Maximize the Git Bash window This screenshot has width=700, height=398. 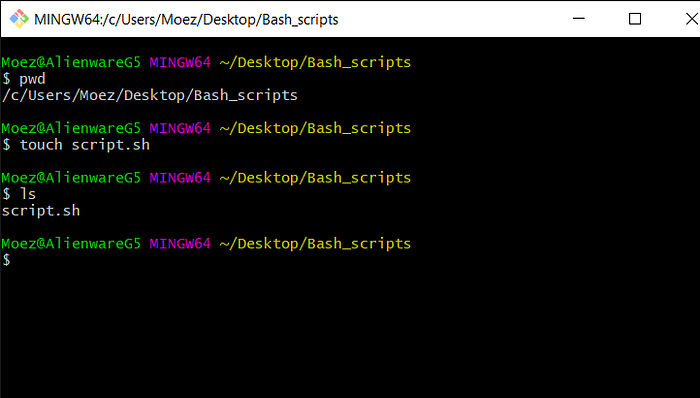pos(635,19)
